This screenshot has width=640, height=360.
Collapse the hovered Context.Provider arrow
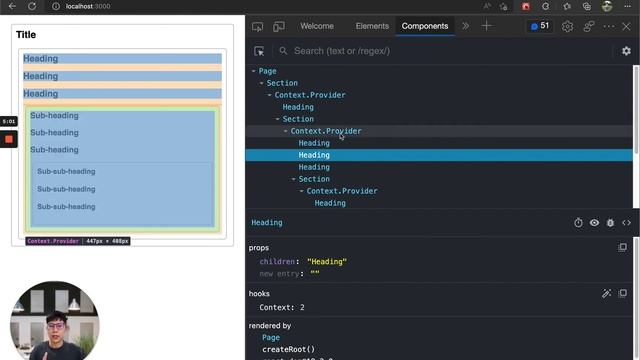[285, 131]
